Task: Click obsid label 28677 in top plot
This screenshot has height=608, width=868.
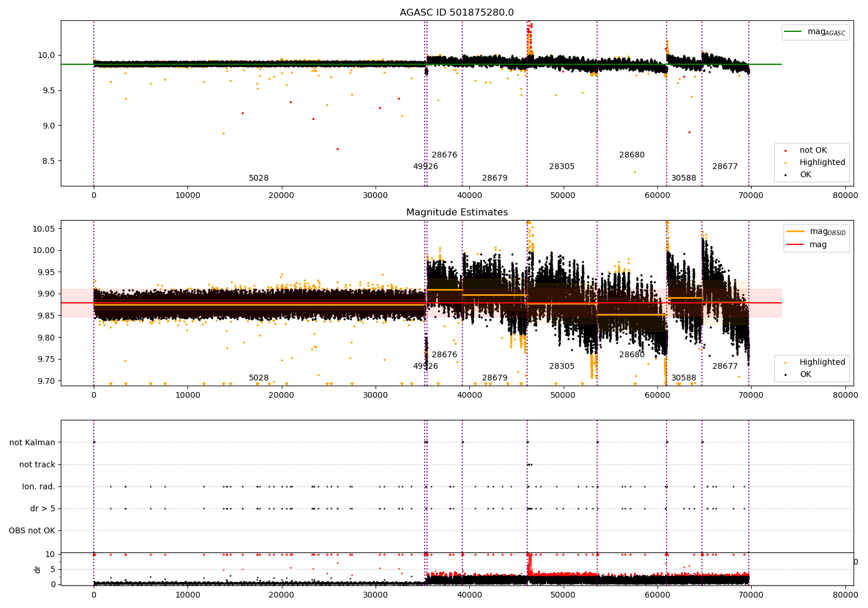Action: click(725, 167)
